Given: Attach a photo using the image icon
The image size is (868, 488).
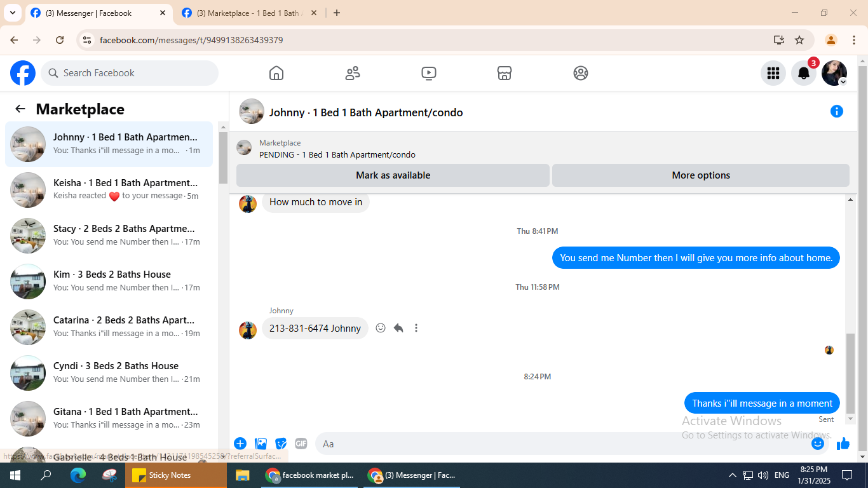Looking at the screenshot, I should 261,444.
